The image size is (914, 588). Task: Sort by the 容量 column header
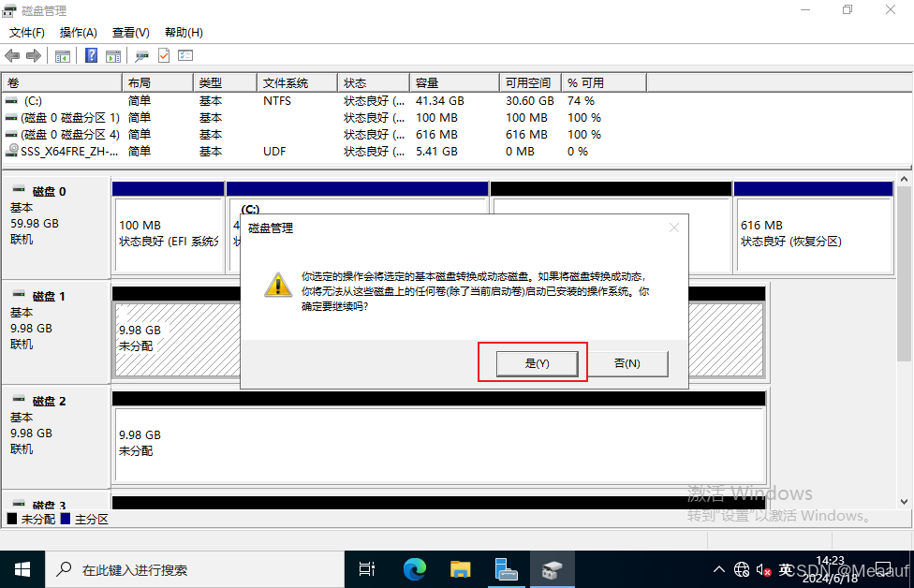point(455,83)
